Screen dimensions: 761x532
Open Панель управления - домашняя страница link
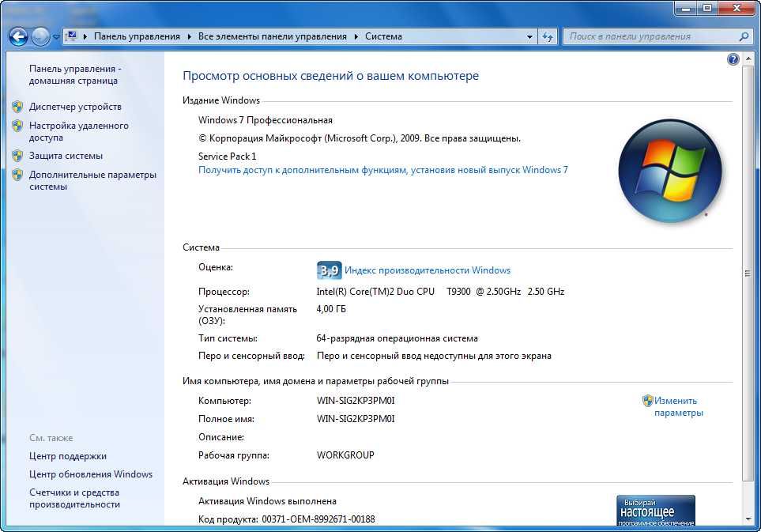75,75
